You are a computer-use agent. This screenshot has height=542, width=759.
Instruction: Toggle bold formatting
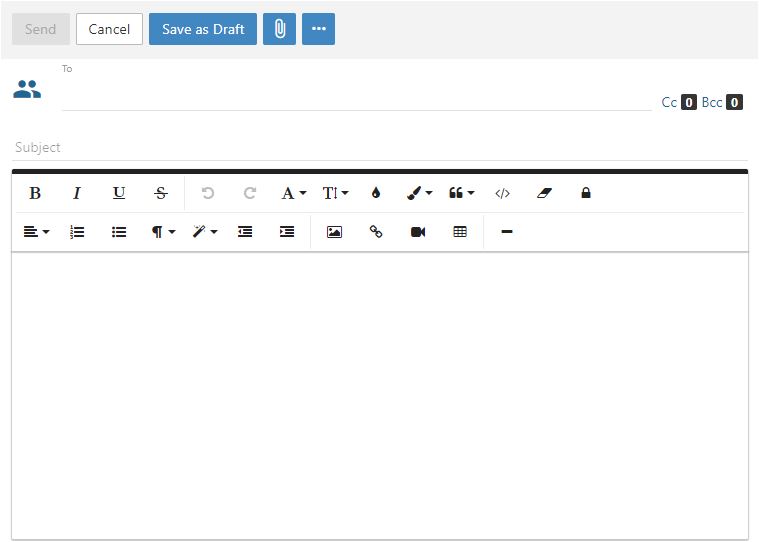click(x=35, y=193)
